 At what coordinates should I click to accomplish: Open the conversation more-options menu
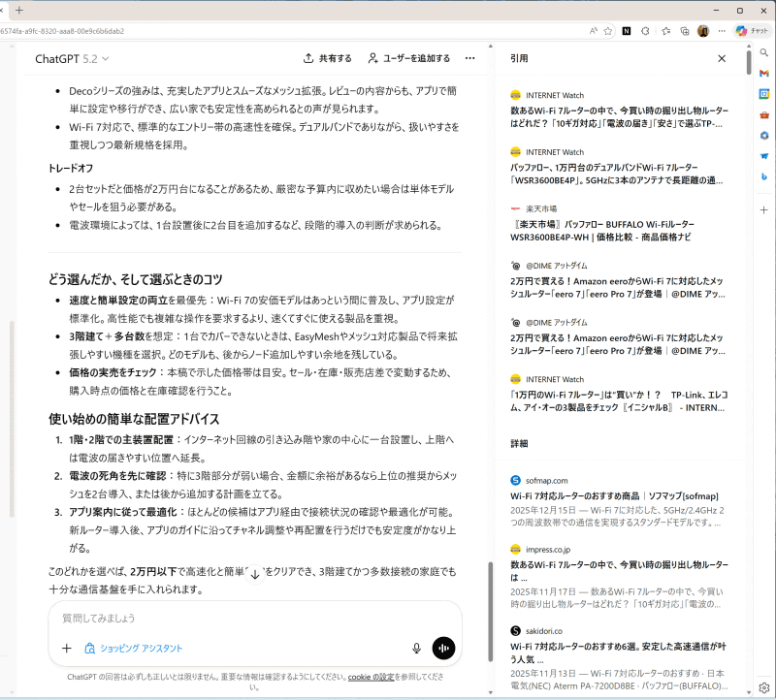point(470,58)
